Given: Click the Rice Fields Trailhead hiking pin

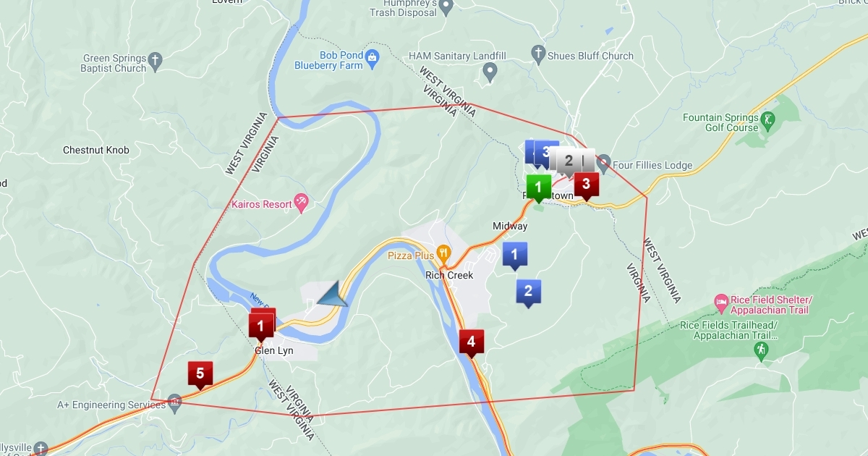Looking at the screenshot, I should pos(760,351).
